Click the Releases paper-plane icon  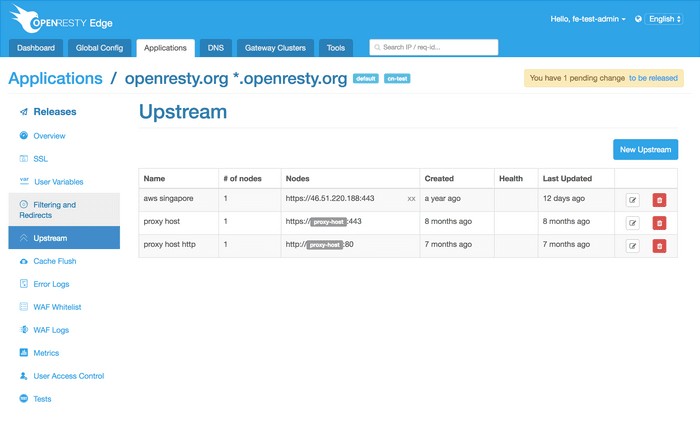pyautogui.click(x=24, y=112)
